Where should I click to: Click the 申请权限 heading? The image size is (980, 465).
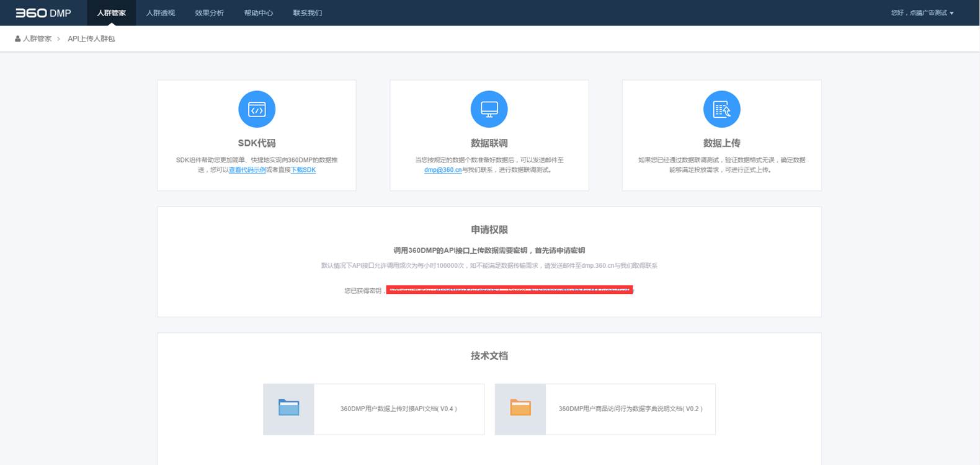point(489,230)
